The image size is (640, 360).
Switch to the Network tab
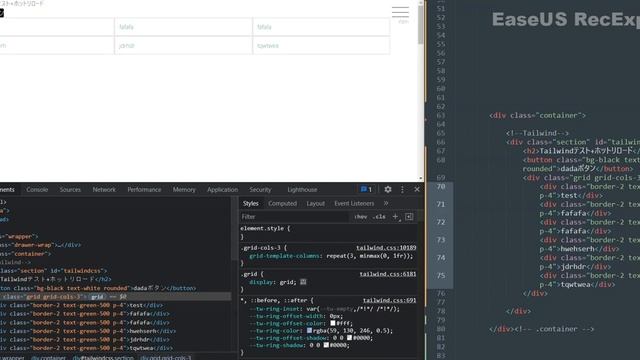click(x=104, y=189)
